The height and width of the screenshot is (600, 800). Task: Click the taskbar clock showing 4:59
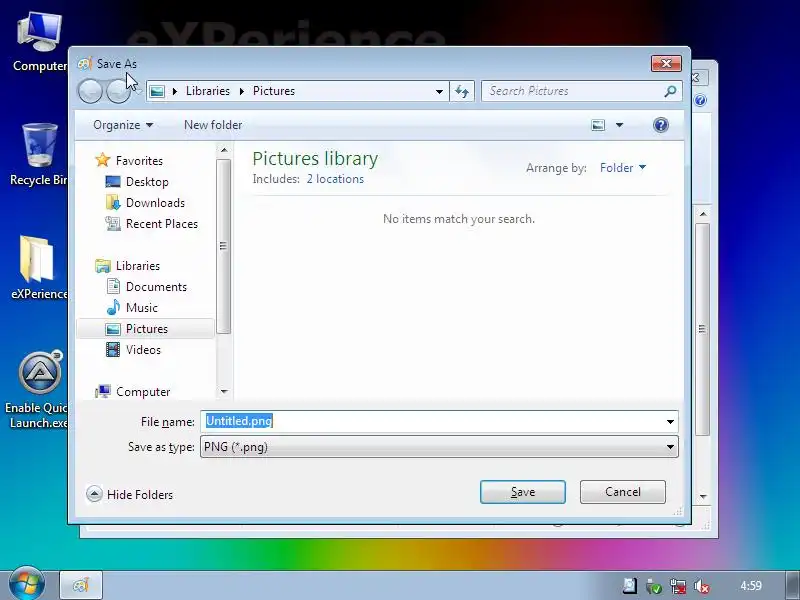tap(751, 586)
